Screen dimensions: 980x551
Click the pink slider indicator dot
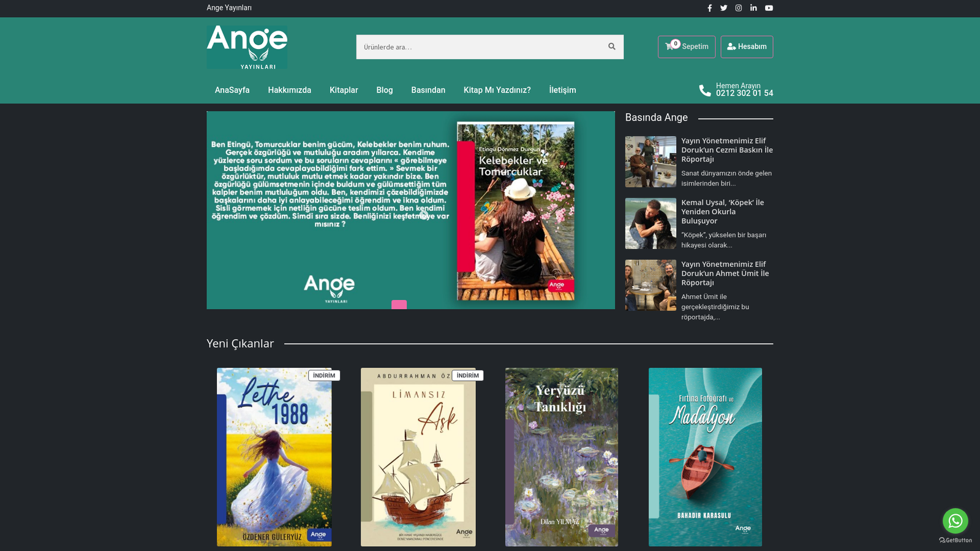pyautogui.click(x=399, y=304)
